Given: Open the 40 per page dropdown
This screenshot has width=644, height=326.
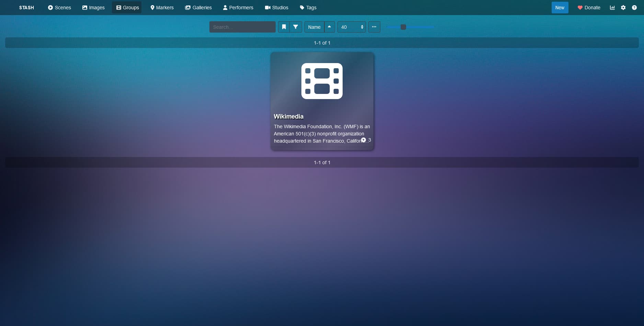Looking at the screenshot, I should point(352,27).
